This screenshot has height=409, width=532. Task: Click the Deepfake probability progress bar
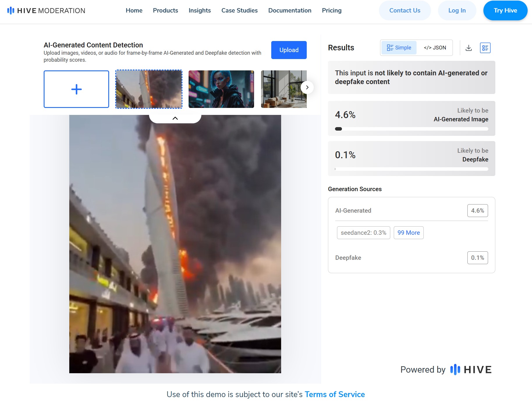click(412, 169)
